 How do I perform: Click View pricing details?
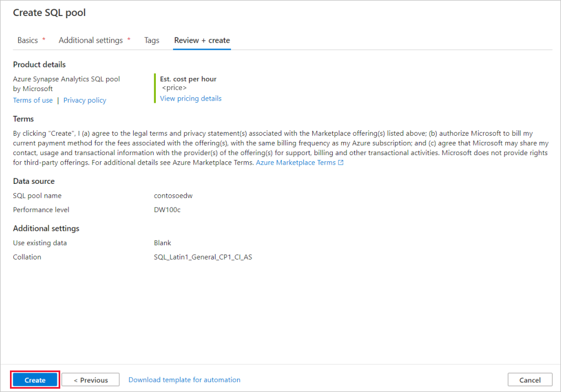(x=190, y=98)
